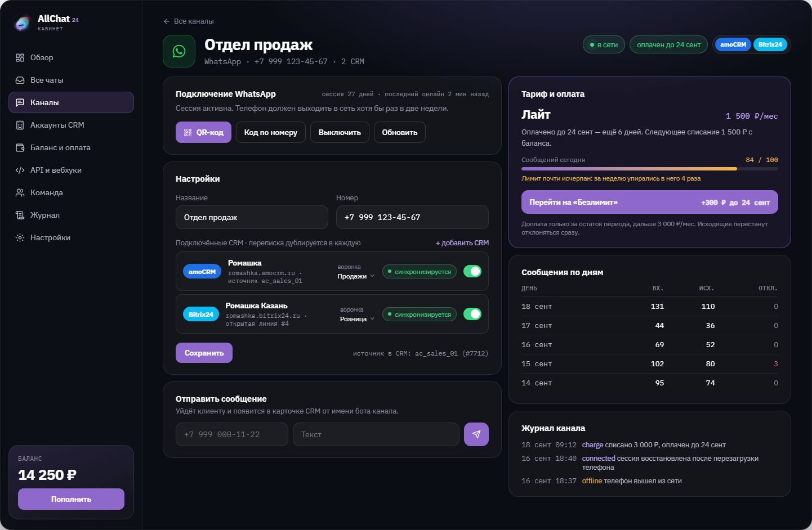Open Настройки in the sidebar

71,237
